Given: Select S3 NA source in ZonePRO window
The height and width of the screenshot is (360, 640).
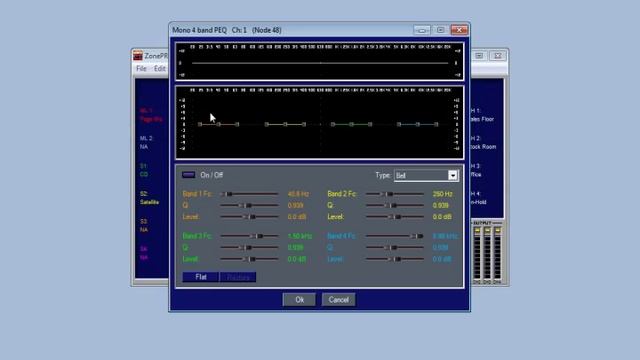Looking at the screenshot, I should tap(144, 226).
